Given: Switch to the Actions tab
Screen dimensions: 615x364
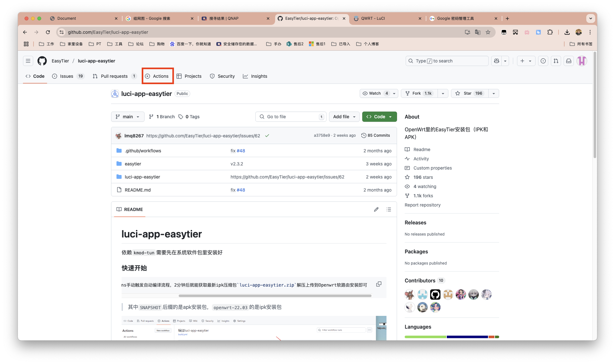Looking at the screenshot, I should tap(157, 76).
